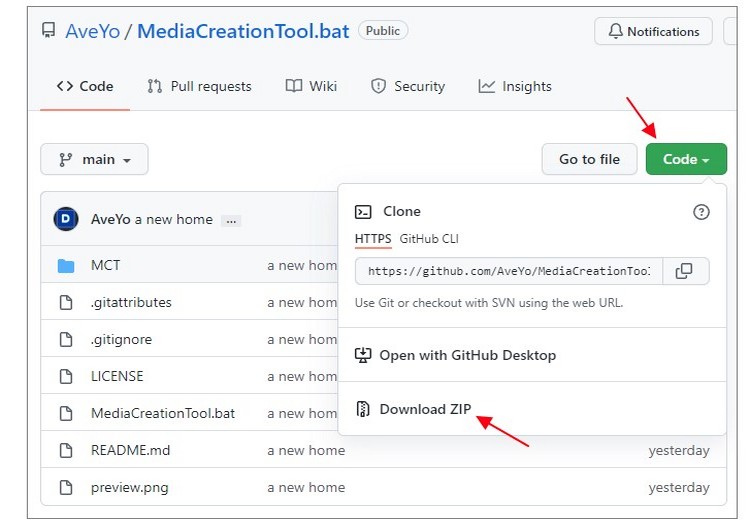Image resolution: width=750 pixels, height=531 pixels.
Task: Open the preview.png row's commit message
Action: (x=306, y=487)
